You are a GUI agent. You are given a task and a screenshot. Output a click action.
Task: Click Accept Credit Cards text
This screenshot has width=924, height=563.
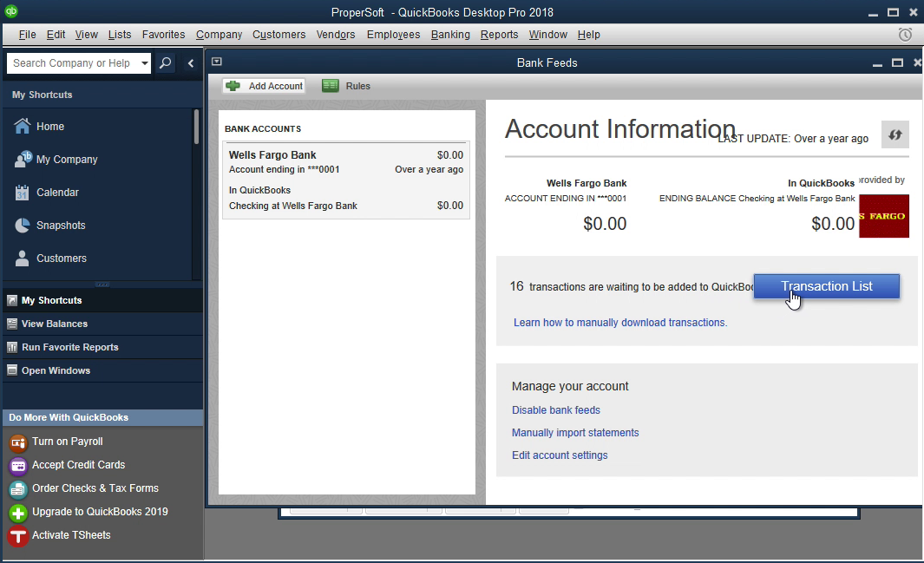[x=78, y=465]
